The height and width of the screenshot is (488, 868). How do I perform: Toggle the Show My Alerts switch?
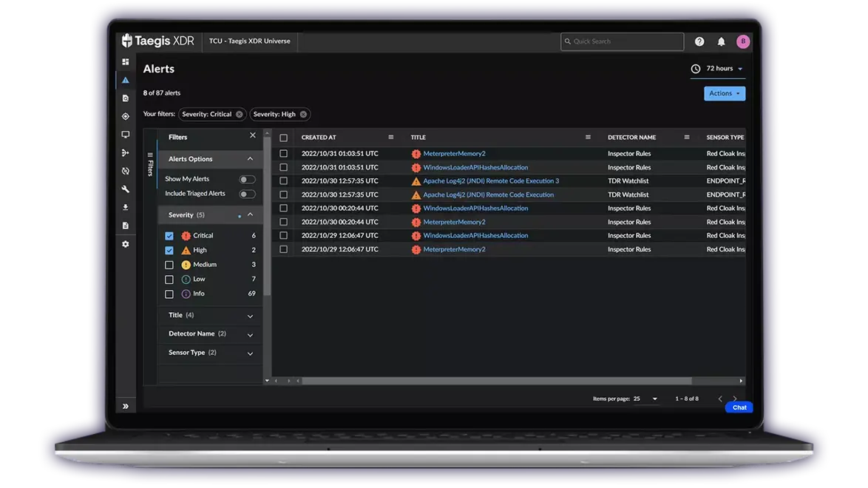tap(247, 180)
